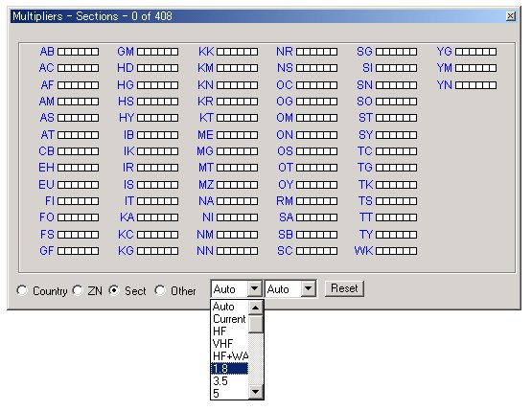Choose 1.8 in the dropdown list
532x411 pixels.
tap(230, 369)
